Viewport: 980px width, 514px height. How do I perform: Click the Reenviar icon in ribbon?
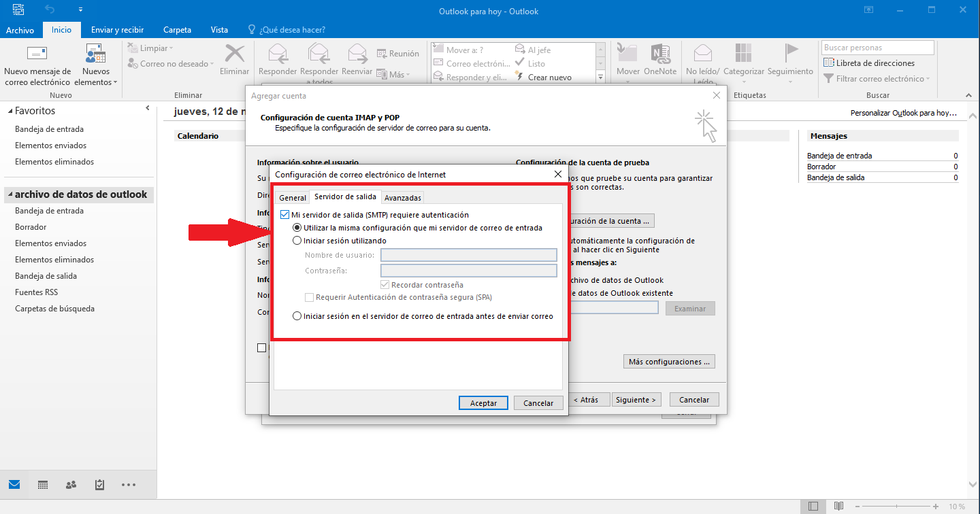tap(357, 54)
